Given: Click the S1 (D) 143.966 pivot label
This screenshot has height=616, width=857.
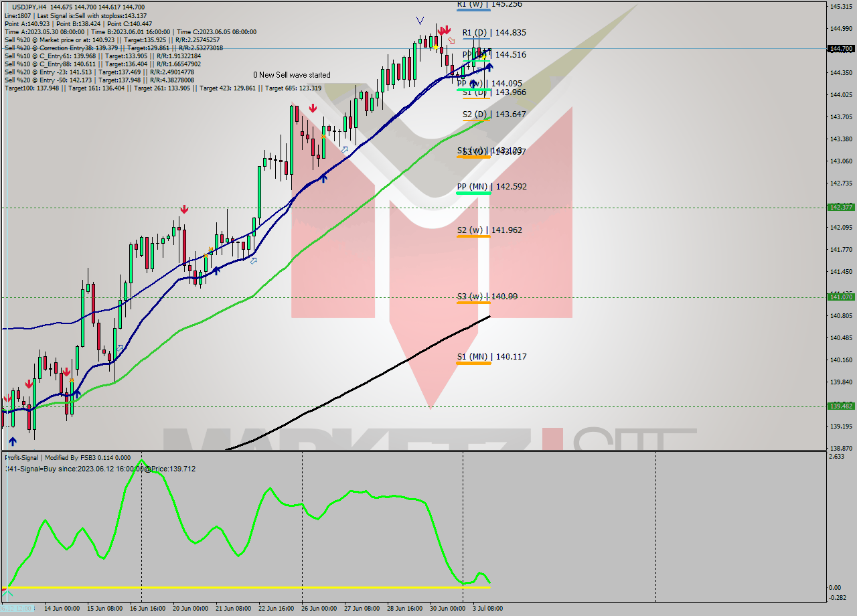Looking at the screenshot, I should point(494,92).
